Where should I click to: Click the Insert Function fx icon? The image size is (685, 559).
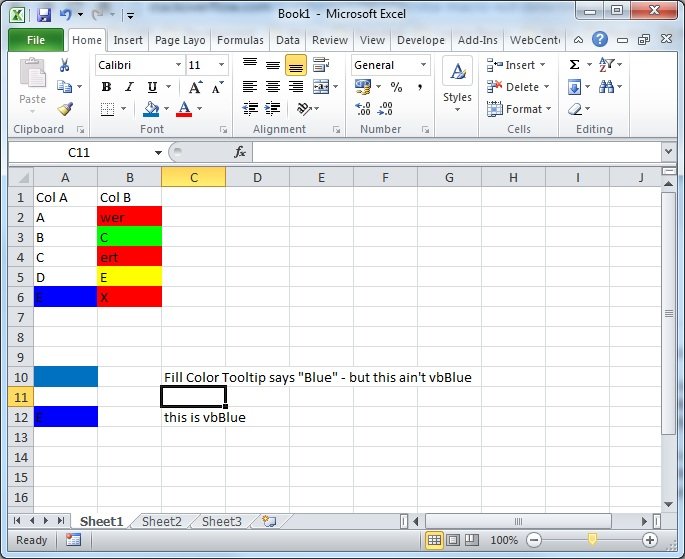pos(240,152)
